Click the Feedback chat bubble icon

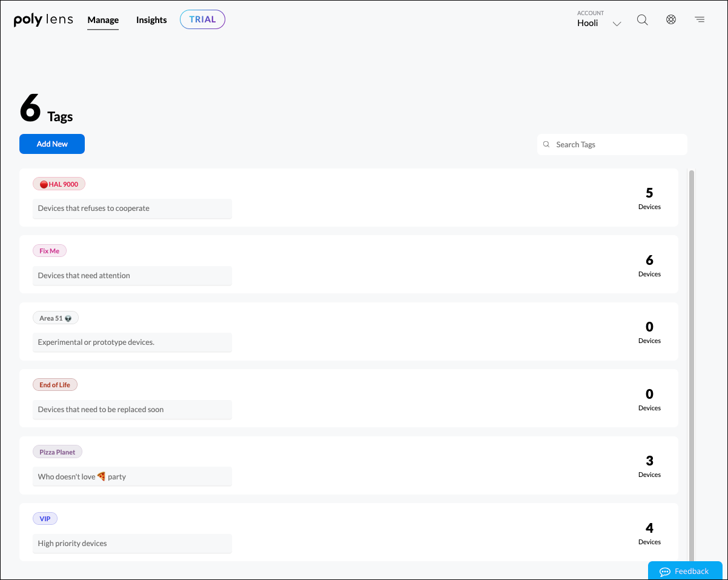664,572
